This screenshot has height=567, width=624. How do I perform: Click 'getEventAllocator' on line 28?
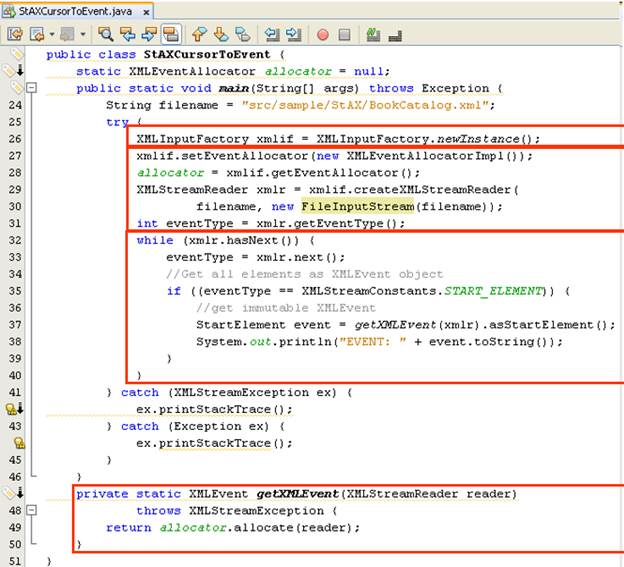334,173
